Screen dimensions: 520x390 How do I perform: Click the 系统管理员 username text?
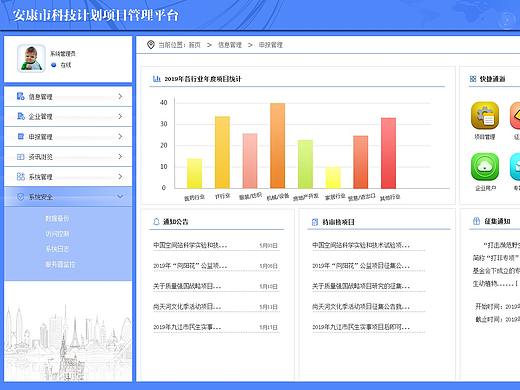pos(63,53)
